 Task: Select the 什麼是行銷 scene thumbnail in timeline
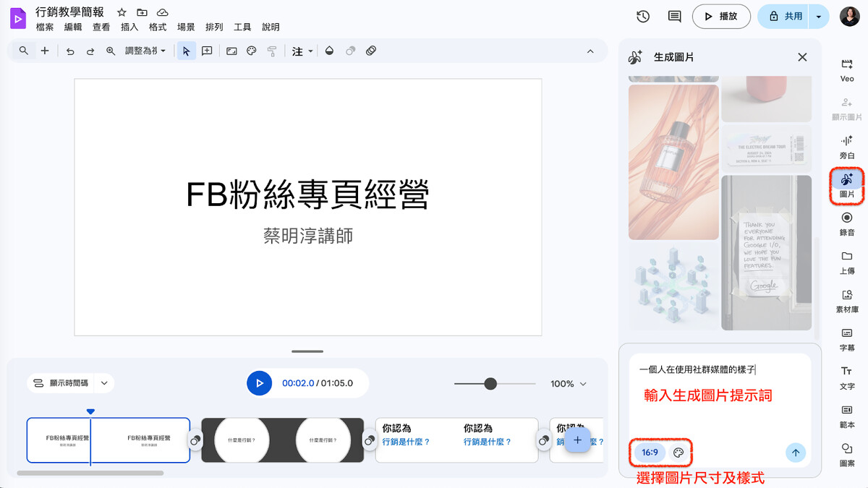(282, 440)
